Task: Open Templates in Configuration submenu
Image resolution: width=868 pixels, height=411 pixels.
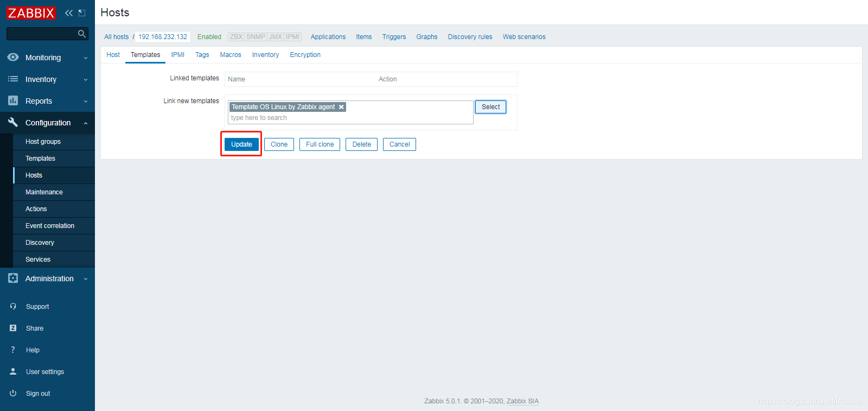Action: point(54,159)
